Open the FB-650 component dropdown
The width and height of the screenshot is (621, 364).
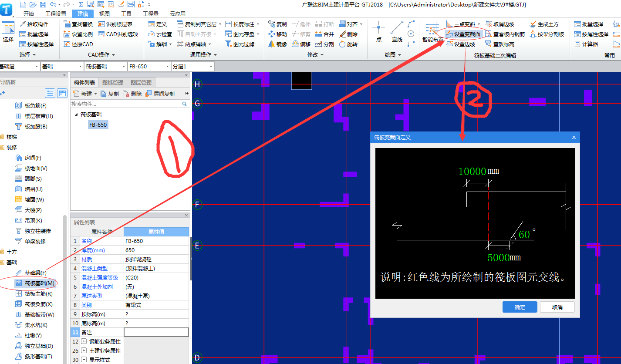(149, 67)
